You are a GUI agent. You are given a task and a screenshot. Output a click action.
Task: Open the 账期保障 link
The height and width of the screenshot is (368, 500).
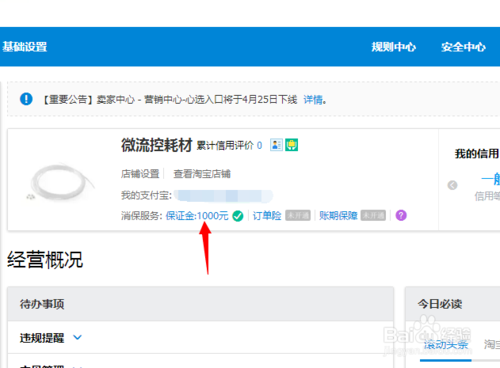[338, 216]
